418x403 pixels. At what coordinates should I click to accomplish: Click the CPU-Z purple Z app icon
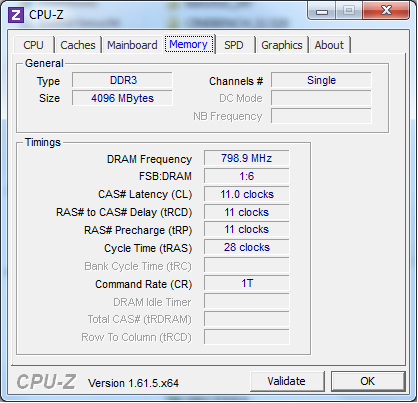click(16, 15)
